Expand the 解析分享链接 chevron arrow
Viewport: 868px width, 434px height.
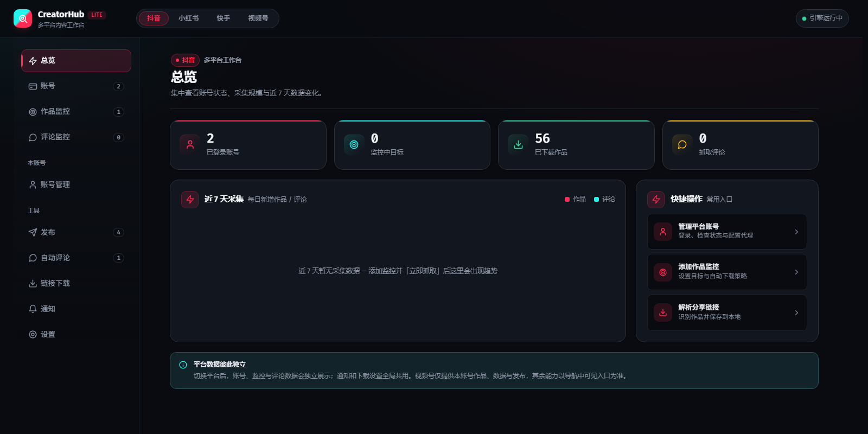tap(796, 313)
